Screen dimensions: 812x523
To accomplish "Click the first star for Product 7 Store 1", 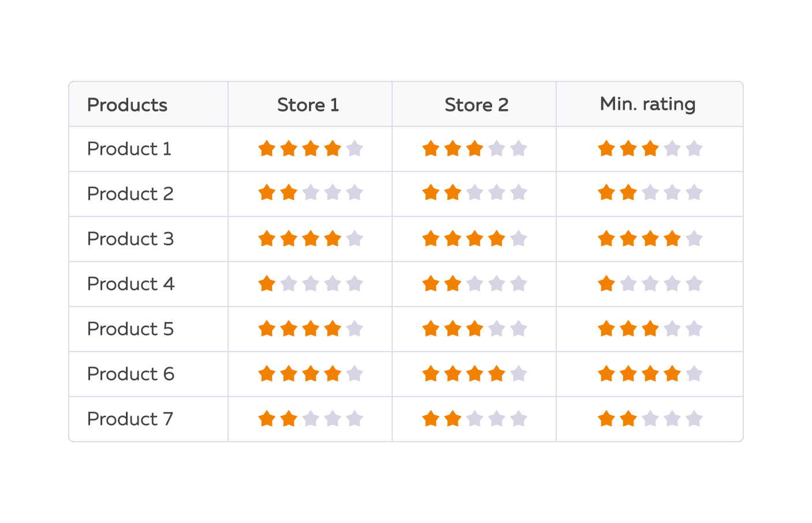I will pos(267,419).
